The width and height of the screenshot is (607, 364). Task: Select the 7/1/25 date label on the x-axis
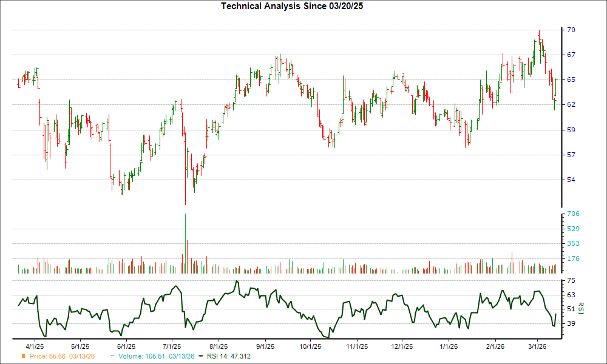(x=172, y=346)
